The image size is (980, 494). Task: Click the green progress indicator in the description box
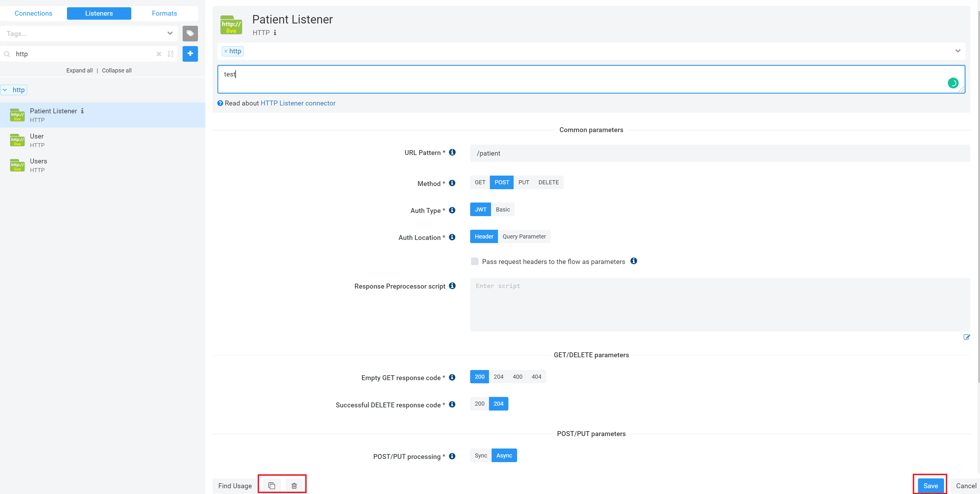953,83
